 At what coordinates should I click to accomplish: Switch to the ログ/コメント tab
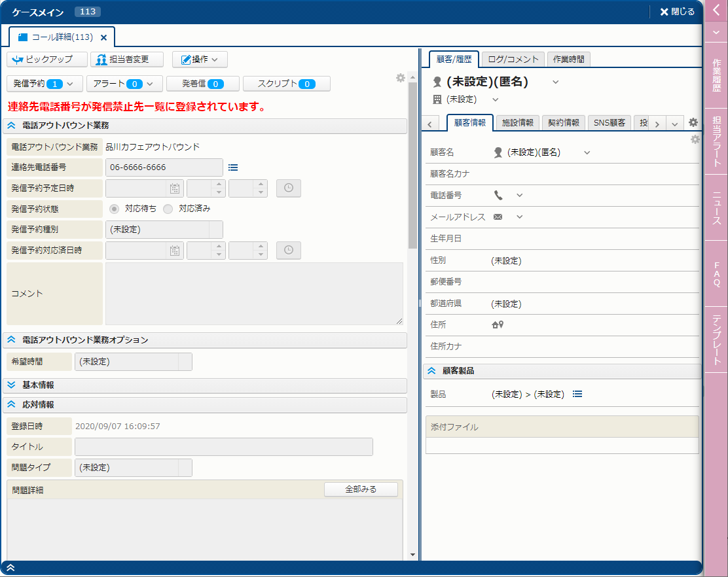click(x=513, y=59)
